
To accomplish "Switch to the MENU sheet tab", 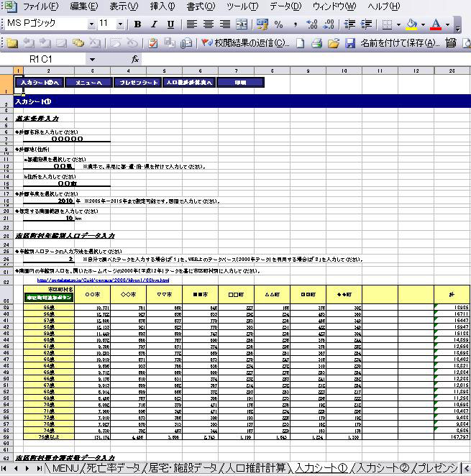I will [x=64, y=469].
